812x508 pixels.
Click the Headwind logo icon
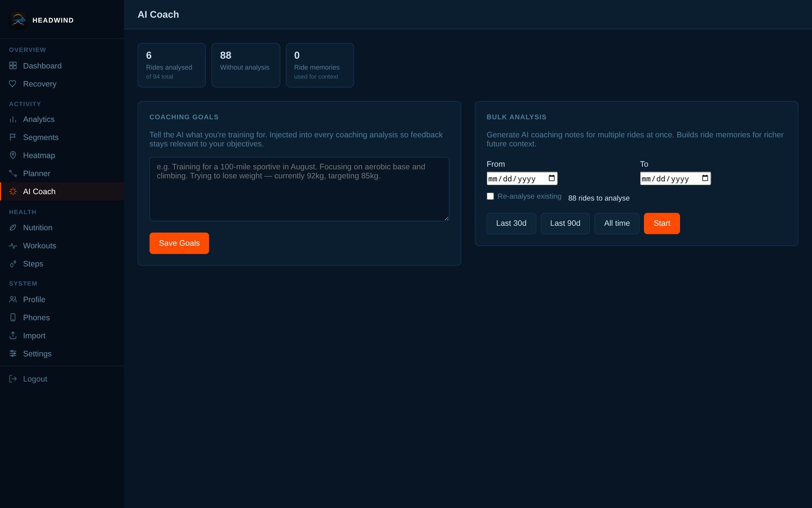pos(18,20)
